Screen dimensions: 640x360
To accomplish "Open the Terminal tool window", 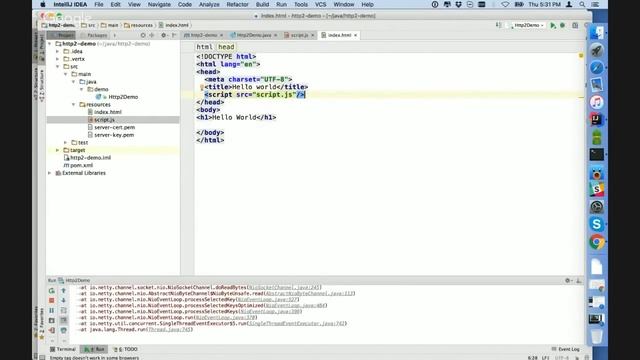I will (63, 349).
